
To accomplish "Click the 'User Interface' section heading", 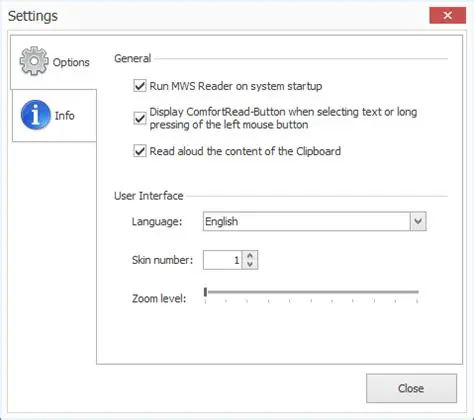I will tap(149, 196).
